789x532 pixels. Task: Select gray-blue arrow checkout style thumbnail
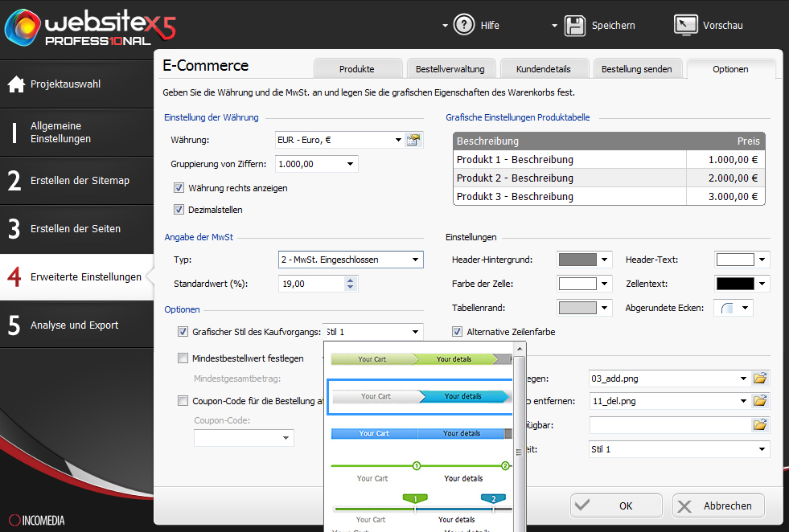(x=420, y=397)
